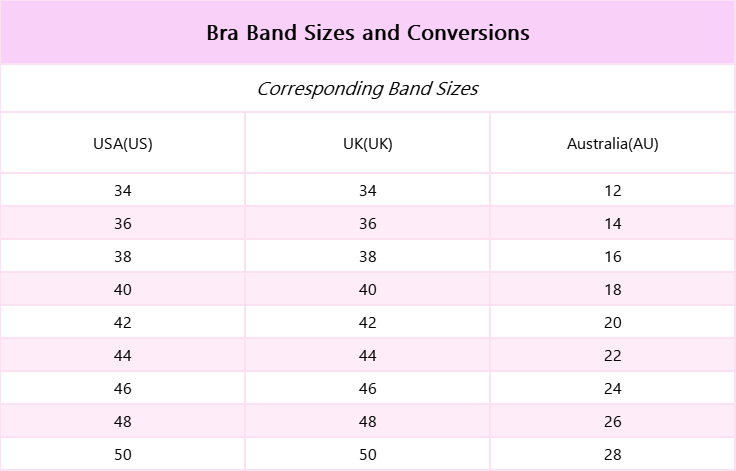Click Australia size 12 cell
Screen dimensions: 736x471
(x=613, y=191)
